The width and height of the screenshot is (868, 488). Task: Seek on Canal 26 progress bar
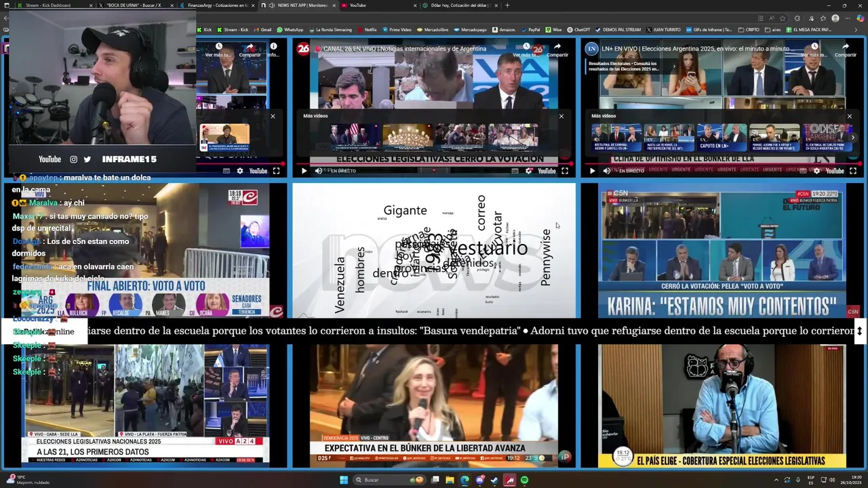[x=434, y=163]
